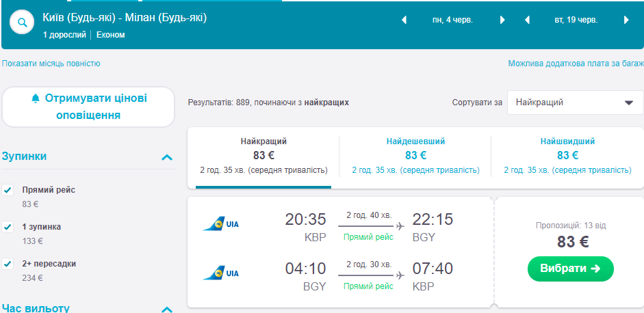Image resolution: width=644 pixels, height=313 pixels.
Task: Uncheck the Прямий рейс checkbox
Action: coord(8,190)
